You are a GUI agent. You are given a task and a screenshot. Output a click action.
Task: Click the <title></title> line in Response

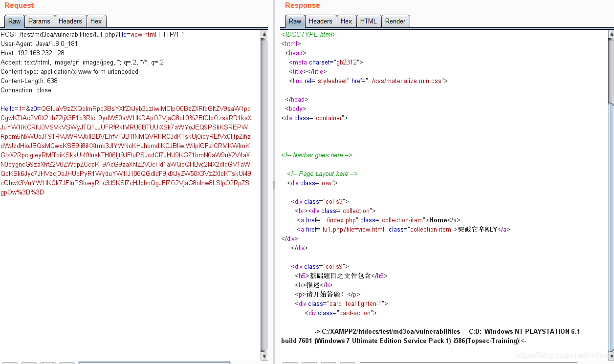point(308,72)
